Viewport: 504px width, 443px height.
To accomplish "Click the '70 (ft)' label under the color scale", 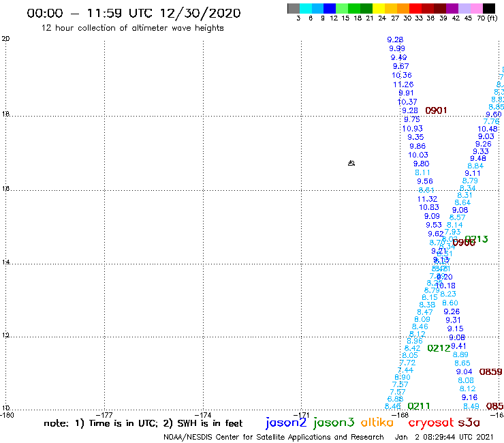I will (487, 18).
